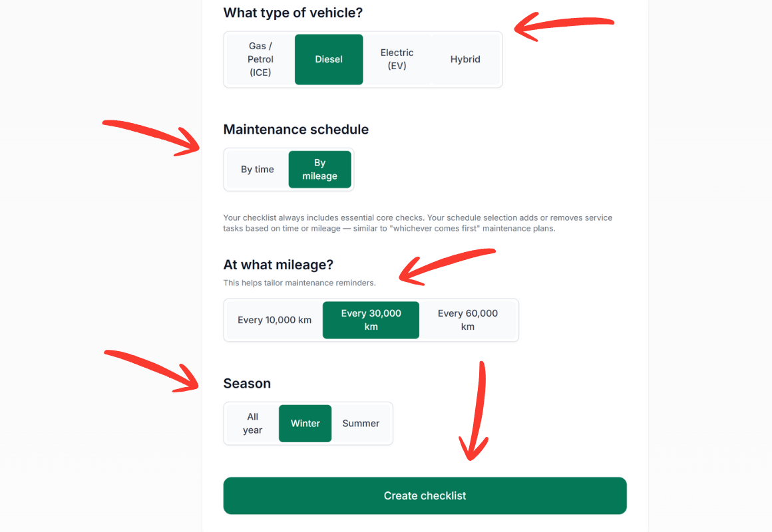Choose the Hybrid vehicle type
The height and width of the screenshot is (532, 772).
[465, 59]
